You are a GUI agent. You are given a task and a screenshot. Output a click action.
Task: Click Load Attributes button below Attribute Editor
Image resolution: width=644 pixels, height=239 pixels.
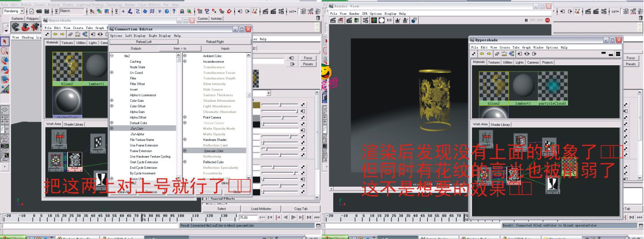(261, 209)
